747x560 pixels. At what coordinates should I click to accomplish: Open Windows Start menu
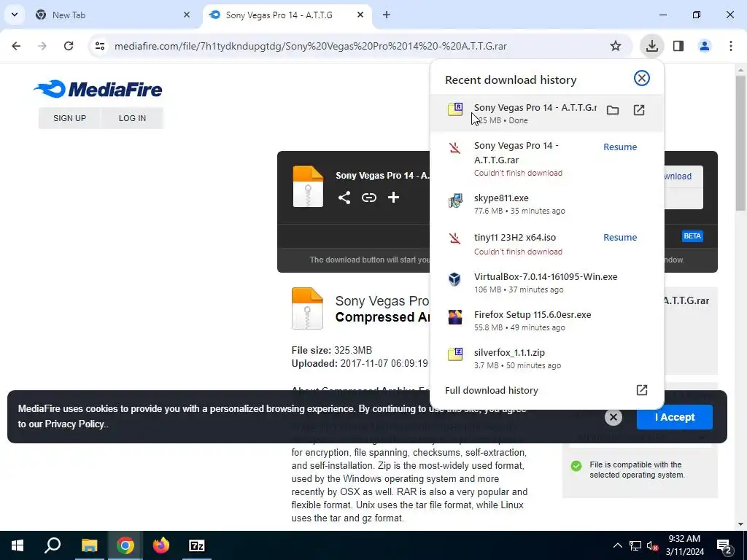coord(18,545)
